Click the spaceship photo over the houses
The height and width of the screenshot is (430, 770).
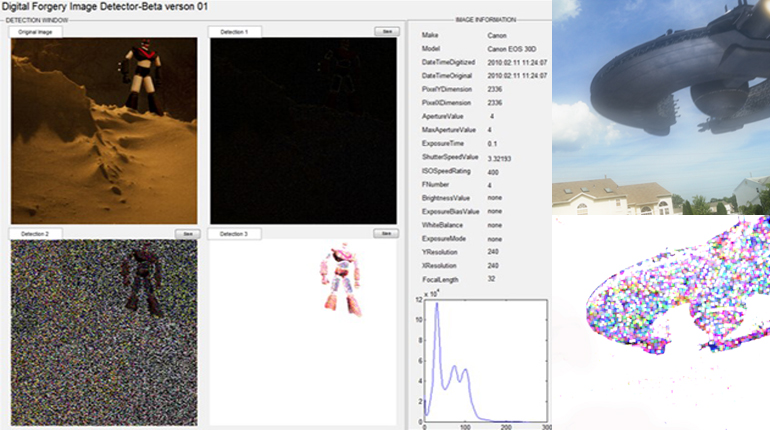click(x=661, y=107)
